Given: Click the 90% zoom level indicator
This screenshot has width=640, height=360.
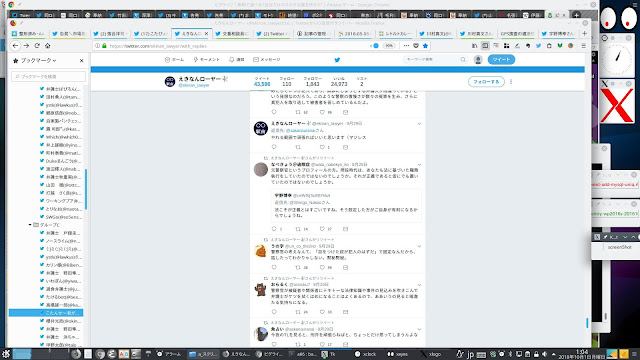Looking at the screenshot, I should [x=389, y=46].
